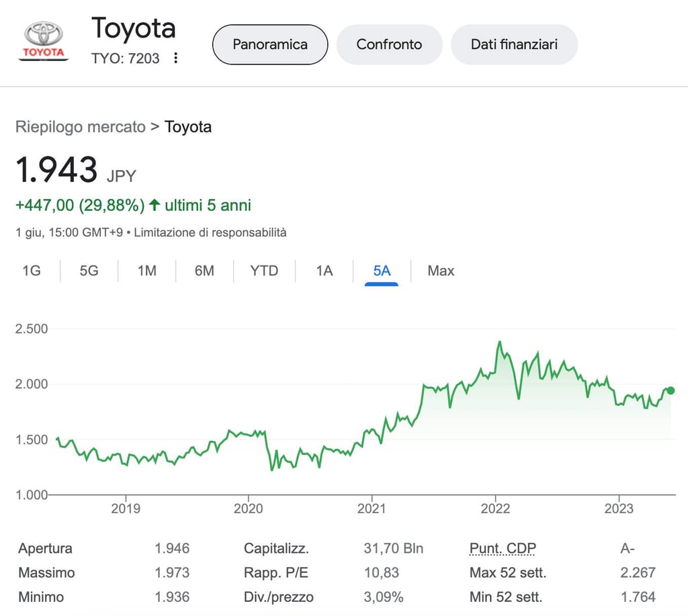
Task: Select the 1M time range
Action: (146, 271)
